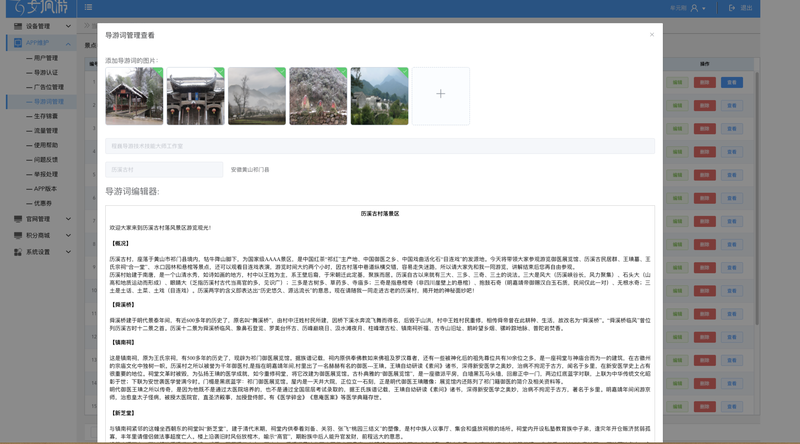Click 删除 button in row 13
Screen dimensions: 800x444
(705, 360)
